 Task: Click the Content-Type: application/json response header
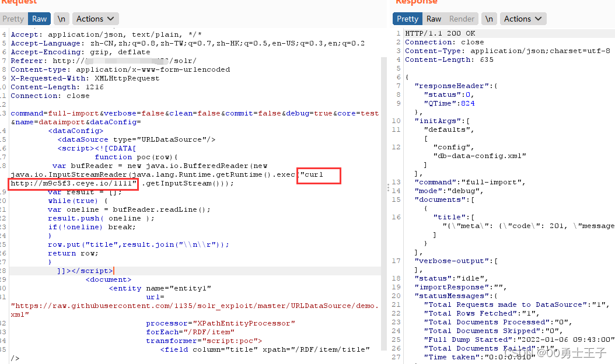pyautogui.click(x=508, y=51)
